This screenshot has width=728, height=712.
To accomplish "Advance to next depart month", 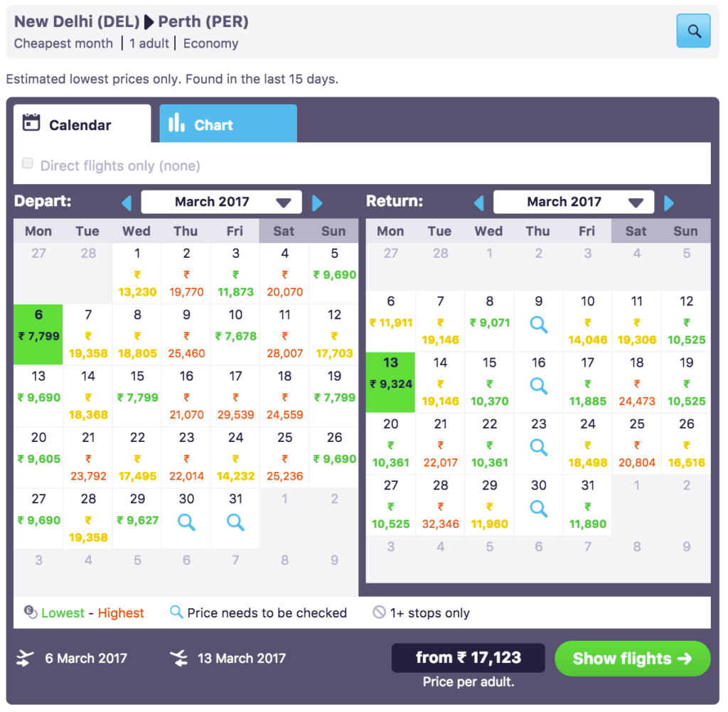I will tap(317, 202).
